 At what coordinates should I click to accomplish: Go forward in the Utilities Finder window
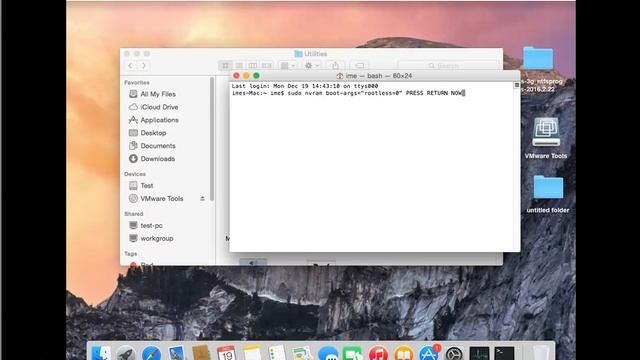click(x=144, y=65)
